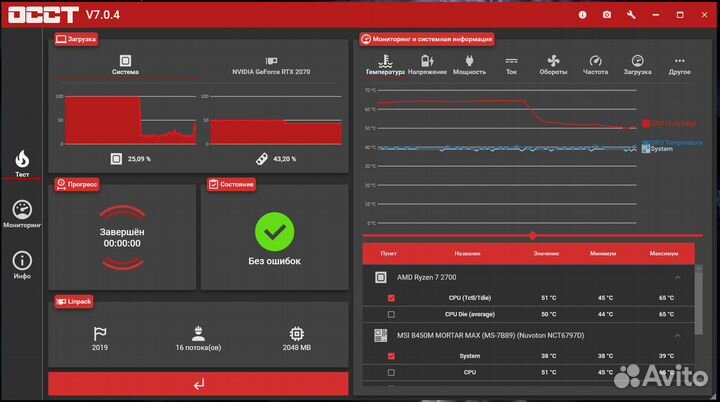Screen dimensions: 720x402
Task: Click the OCCT logo in title bar
Action: pos(43,15)
